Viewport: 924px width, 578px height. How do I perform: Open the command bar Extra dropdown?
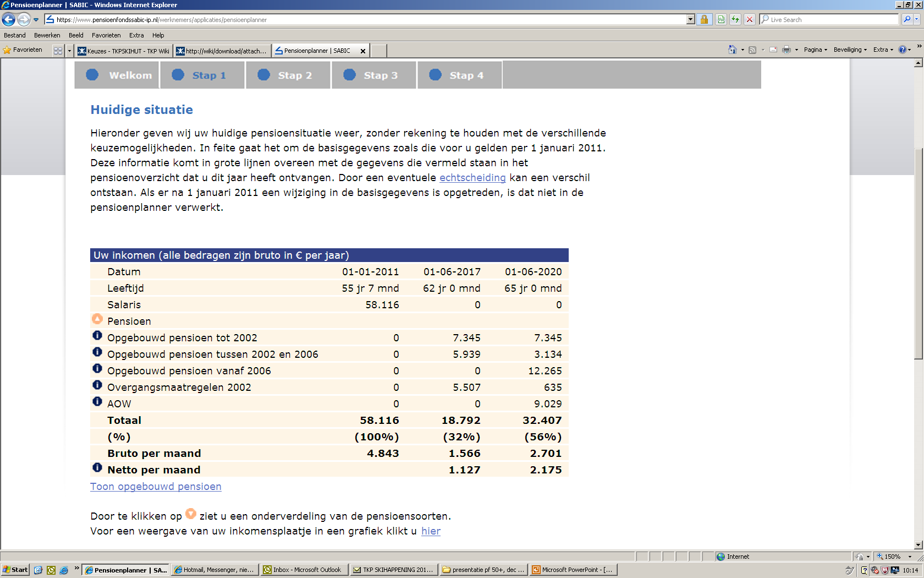coord(883,50)
